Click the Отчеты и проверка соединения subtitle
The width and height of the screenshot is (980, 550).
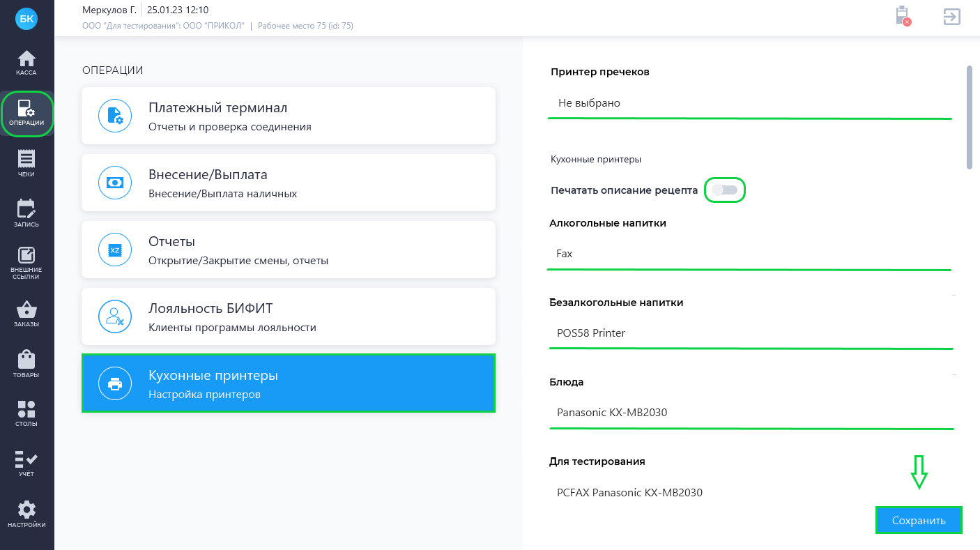(230, 127)
